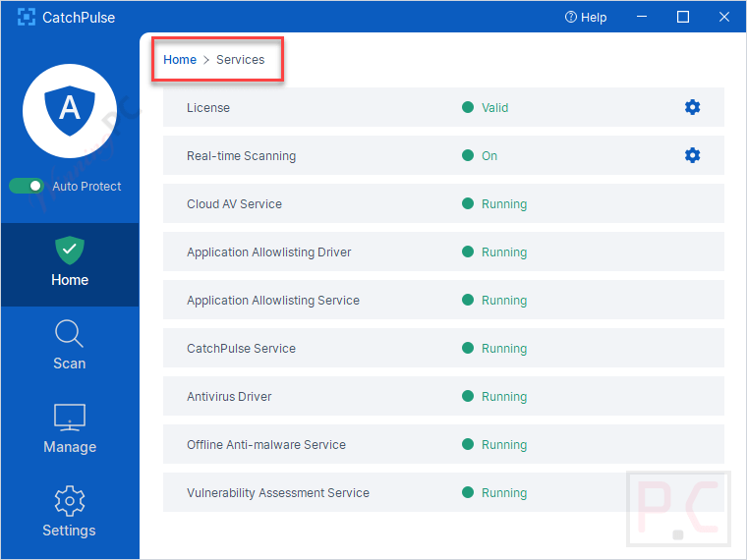Select the Application Allowlisting Service label
The image size is (747, 560).
coord(273,301)
